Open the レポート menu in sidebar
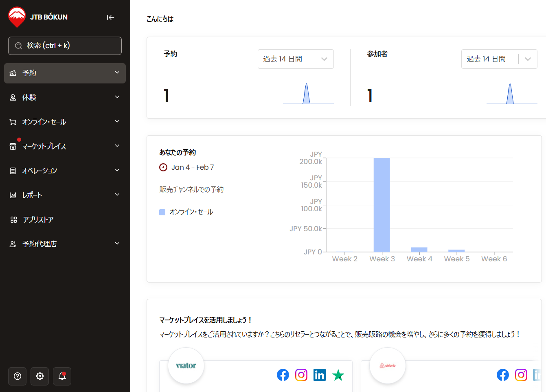546x392 pixels. (65, 195)
